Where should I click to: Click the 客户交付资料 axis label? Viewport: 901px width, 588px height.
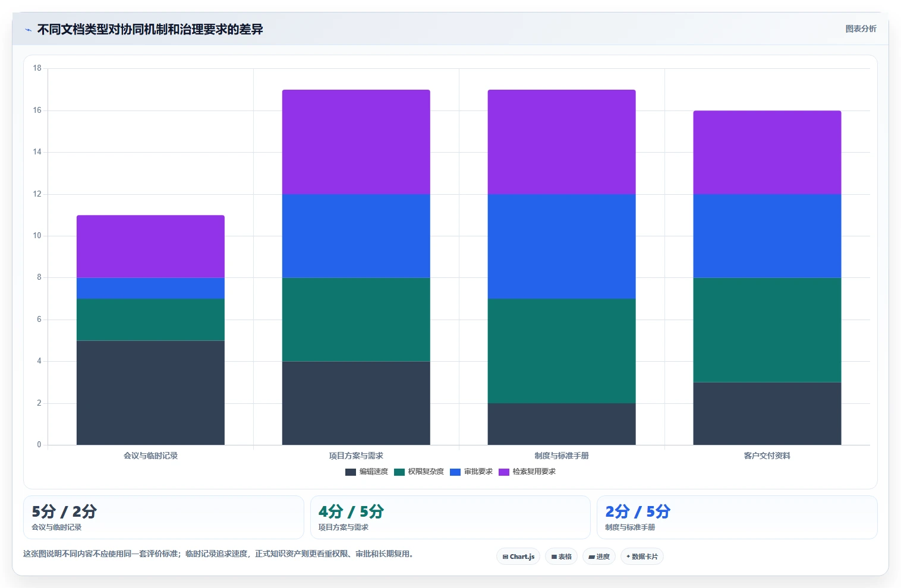pyautogui.click(x=767, y=456)
